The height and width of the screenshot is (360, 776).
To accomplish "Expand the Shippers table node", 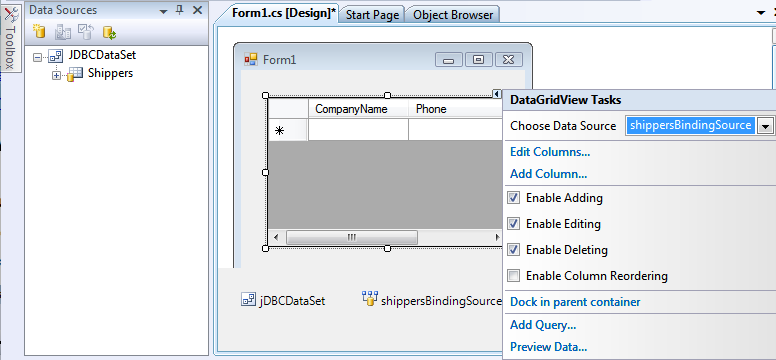I will pos(56,76).
